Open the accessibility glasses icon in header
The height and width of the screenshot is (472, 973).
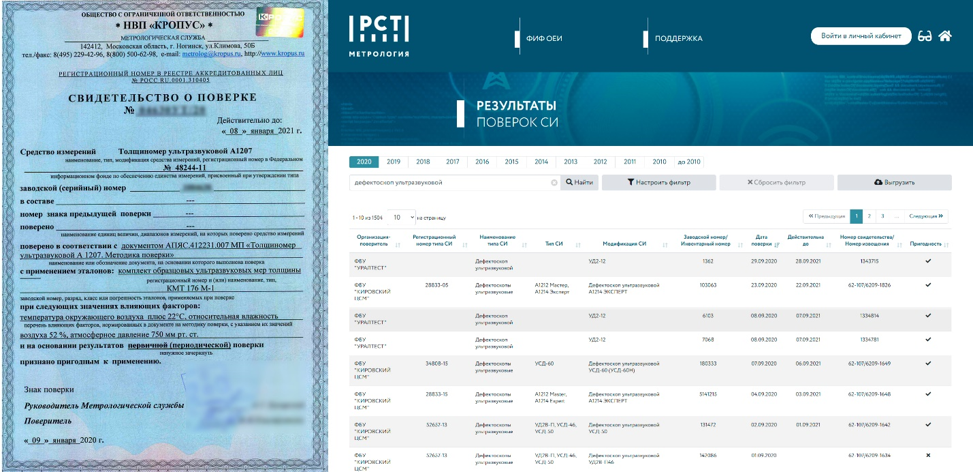(925, 36)
